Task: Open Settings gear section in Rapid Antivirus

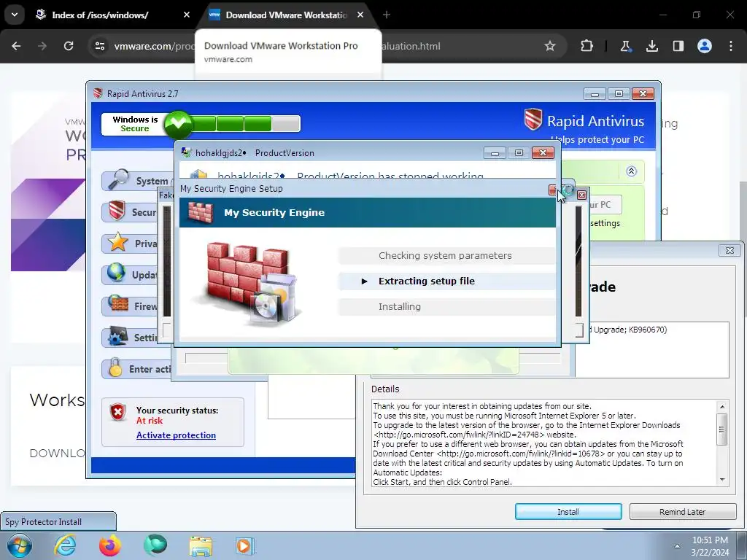Action: click(x=130, y=337)
